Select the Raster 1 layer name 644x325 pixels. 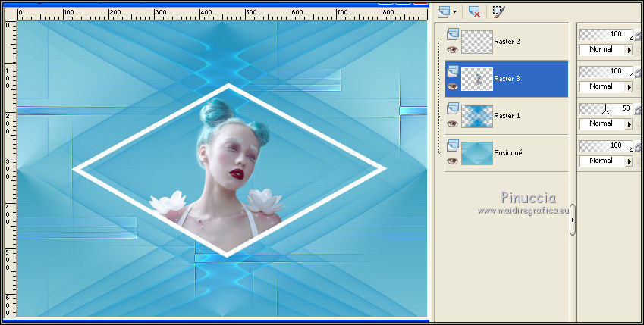click(x=507, y=116)
